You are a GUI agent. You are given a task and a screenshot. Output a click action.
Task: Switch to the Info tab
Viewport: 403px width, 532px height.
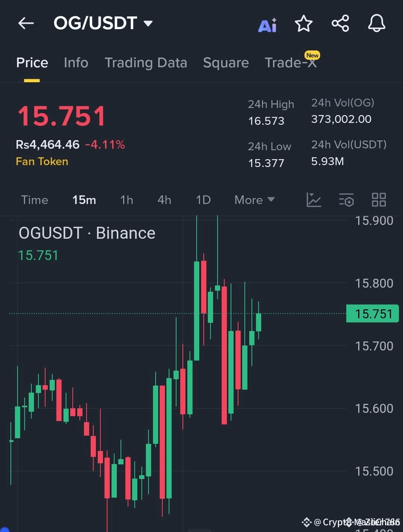[x=76, y=63]
